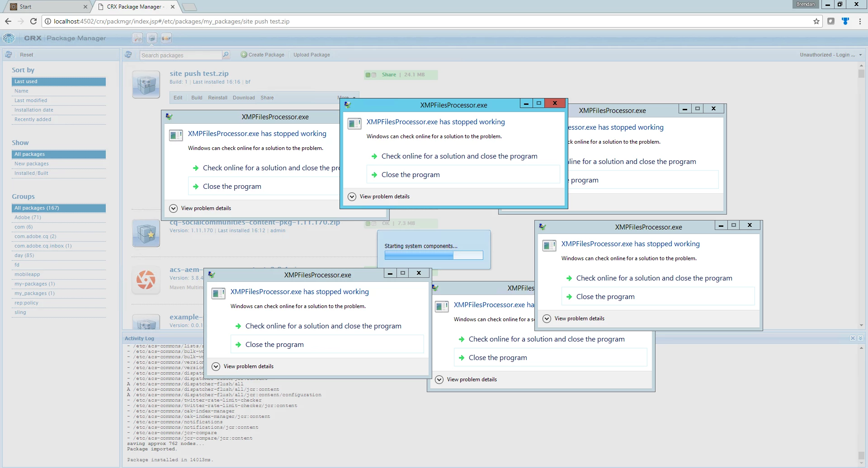Bookmark this page with the star icon
Viewport: 868px width, 468px height.
pos(816,21)
